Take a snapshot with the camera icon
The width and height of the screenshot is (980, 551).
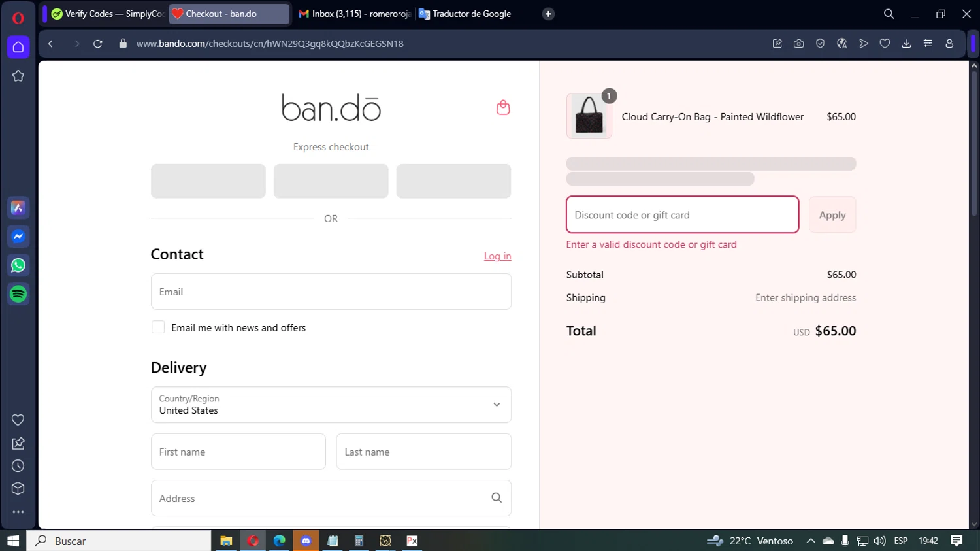pos(798,44)
